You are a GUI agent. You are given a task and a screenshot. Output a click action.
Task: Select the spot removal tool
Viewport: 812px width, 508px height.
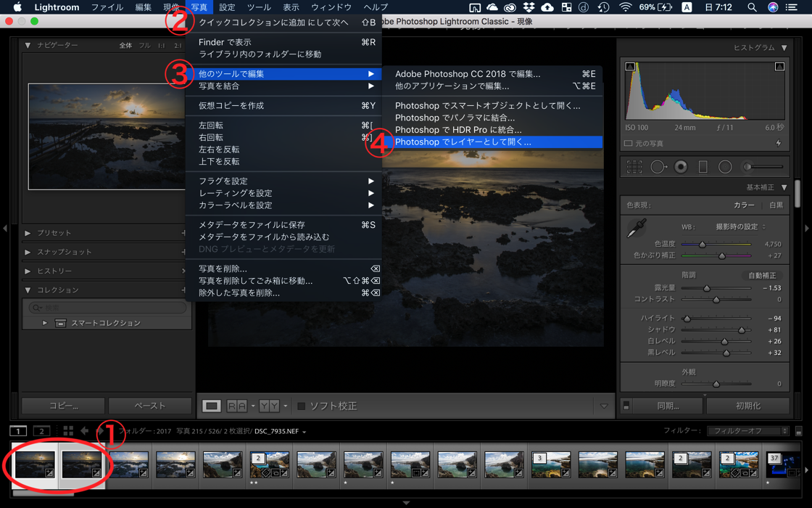(658, 167)
